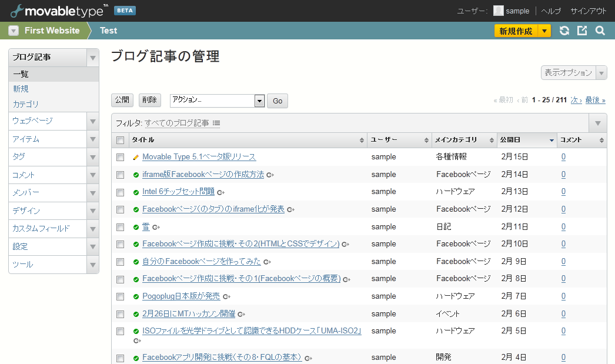Viewport: 615px width, 364px height.
Task: Open the view site external-link icon
Action: click(582, 31)
